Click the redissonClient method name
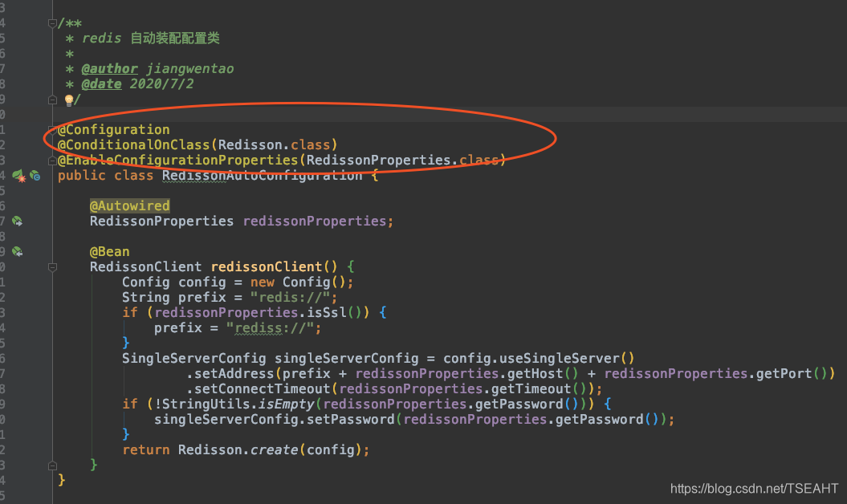Screen dimensions: 847x504 click(267, 267)
